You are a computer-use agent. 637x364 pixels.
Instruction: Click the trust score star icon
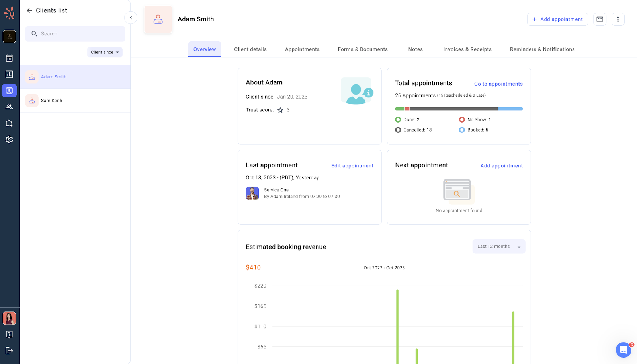(x=280, y=110)
